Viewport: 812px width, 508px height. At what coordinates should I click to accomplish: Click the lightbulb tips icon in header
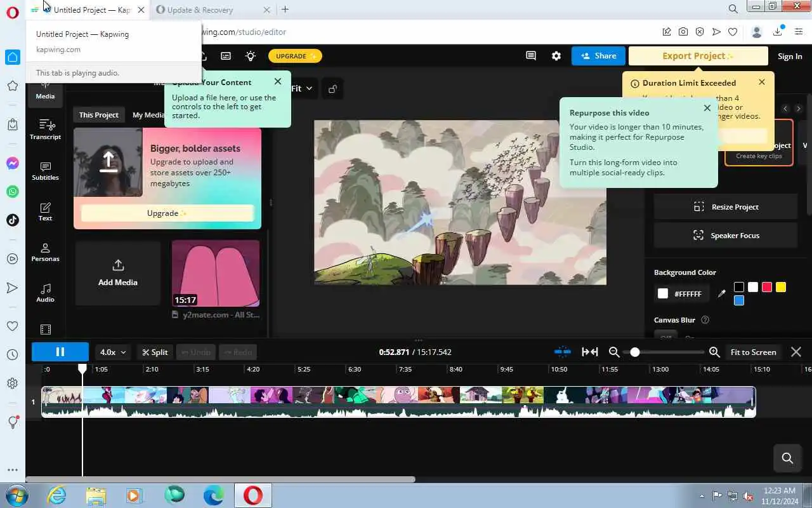tap(251, 56)
